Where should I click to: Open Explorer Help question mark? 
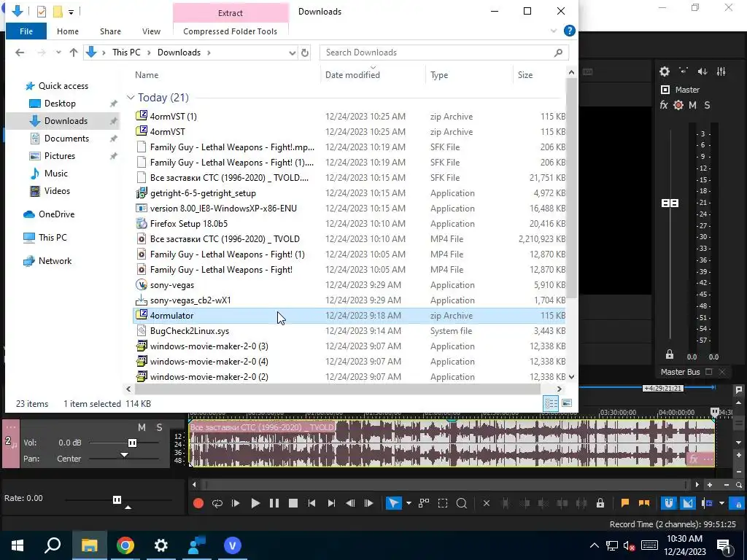[x=569, y=31]
